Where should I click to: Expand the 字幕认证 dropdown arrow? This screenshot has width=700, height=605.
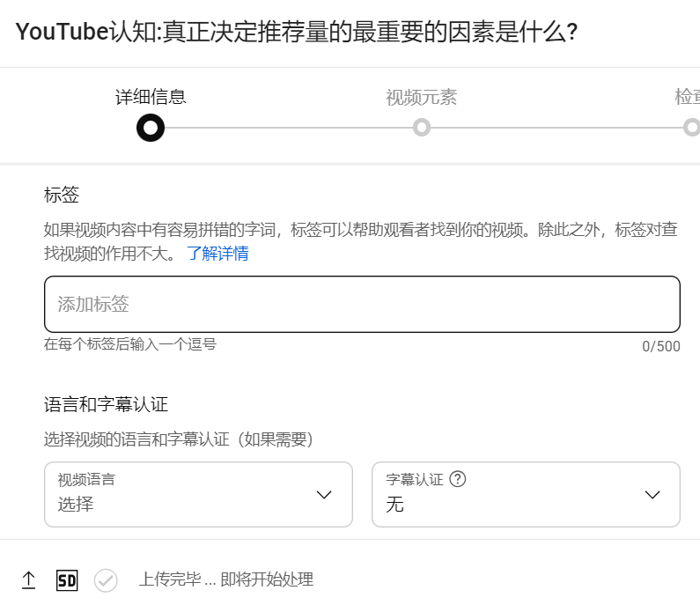click(x=652, y=495)
